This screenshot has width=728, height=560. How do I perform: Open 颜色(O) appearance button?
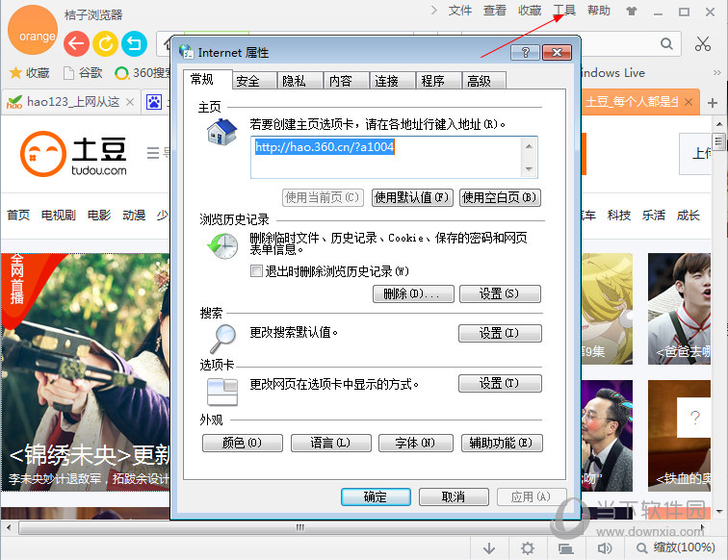[x=243, y=443]
